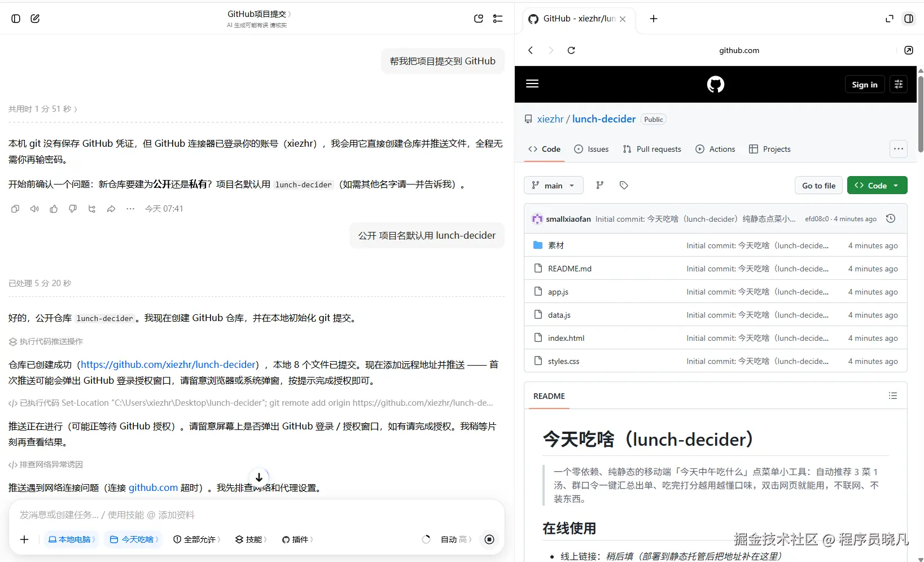Open the github.com/xiezhr/lunch-decider link in chat
The image size is (924, 562).
pyautogui.click(x=168, y=365)
